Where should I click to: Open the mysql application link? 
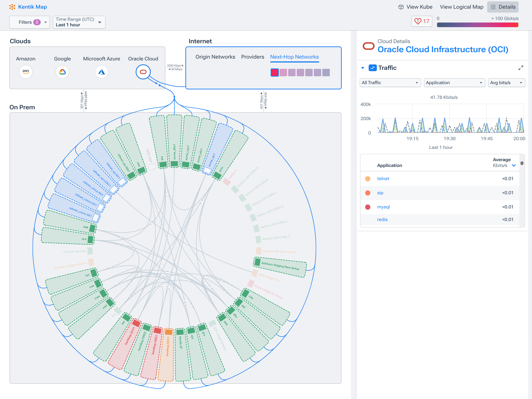[383, 207]
